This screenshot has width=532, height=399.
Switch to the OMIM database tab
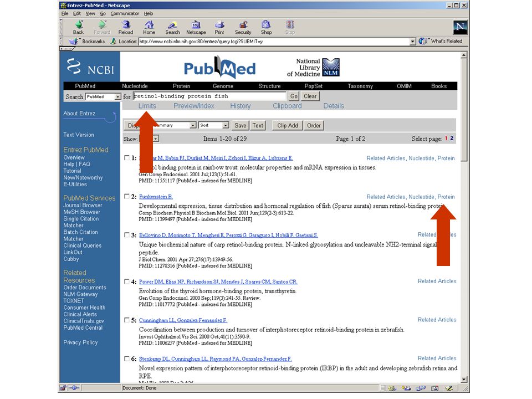(x=404, y=86)
